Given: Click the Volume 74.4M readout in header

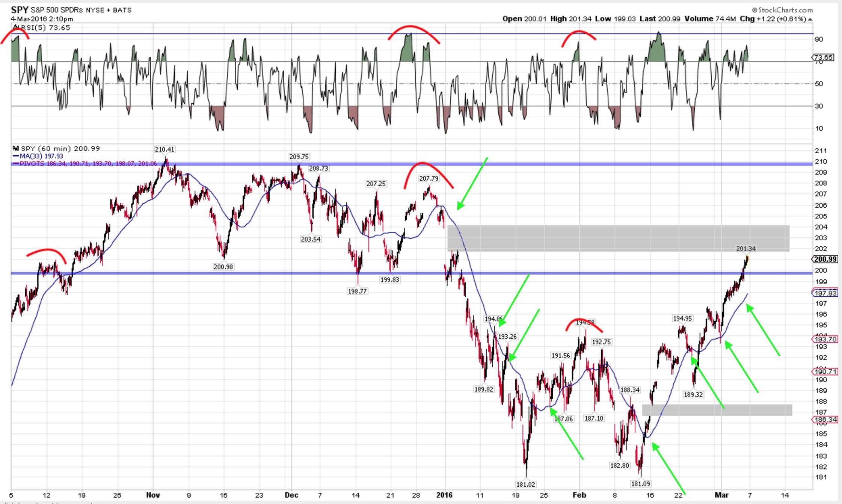Looking at the screenshot, I should pos(710,19).
